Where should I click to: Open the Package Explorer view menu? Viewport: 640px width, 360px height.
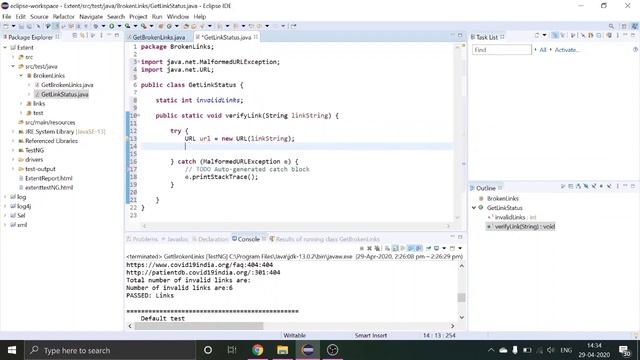101,36
